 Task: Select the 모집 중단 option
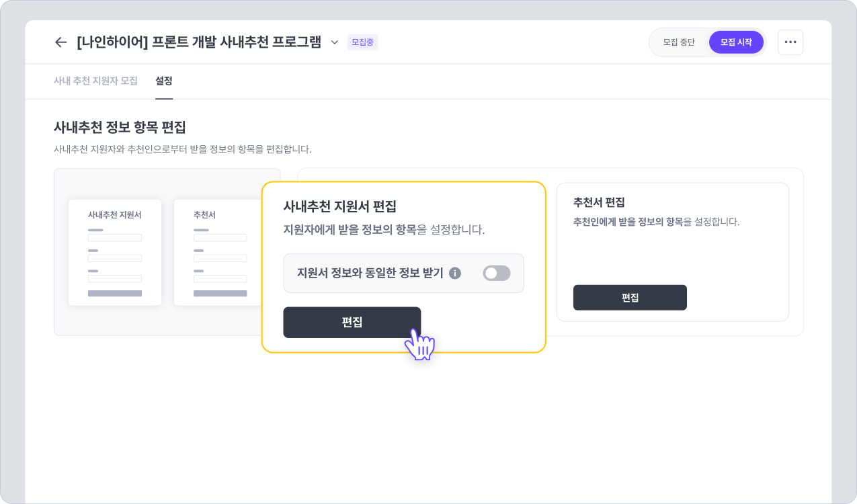pyautogui.click(x=678, y=42)
